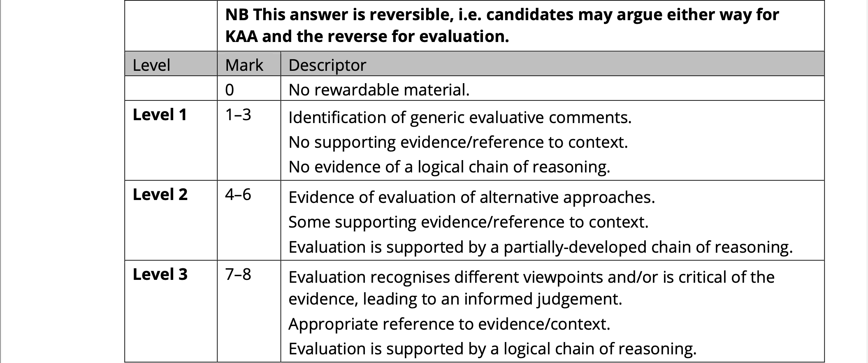Click "No rewardable material." text
The image size is (868, 363).
click(x=379, y=90)
